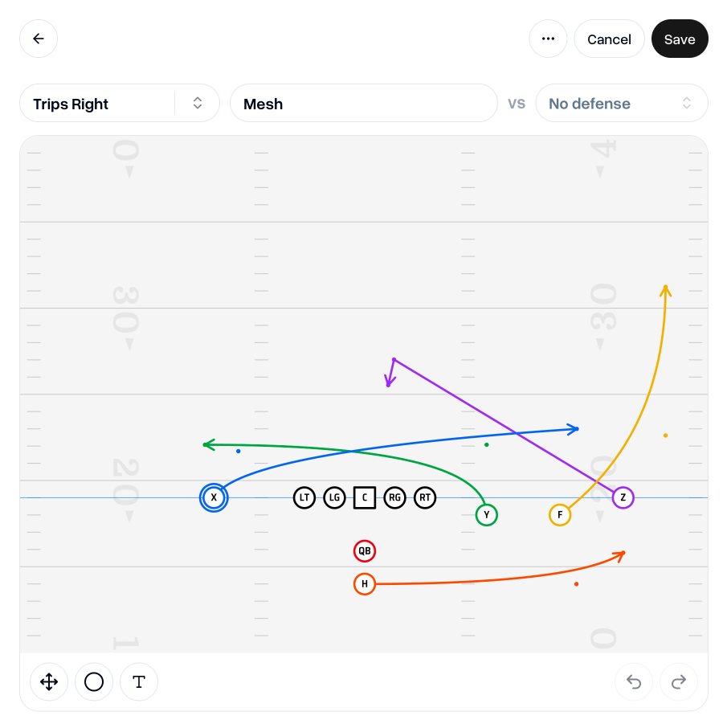Click the redo icon
The width and height of the screenshot is (723, 728).
coord(679,681)
